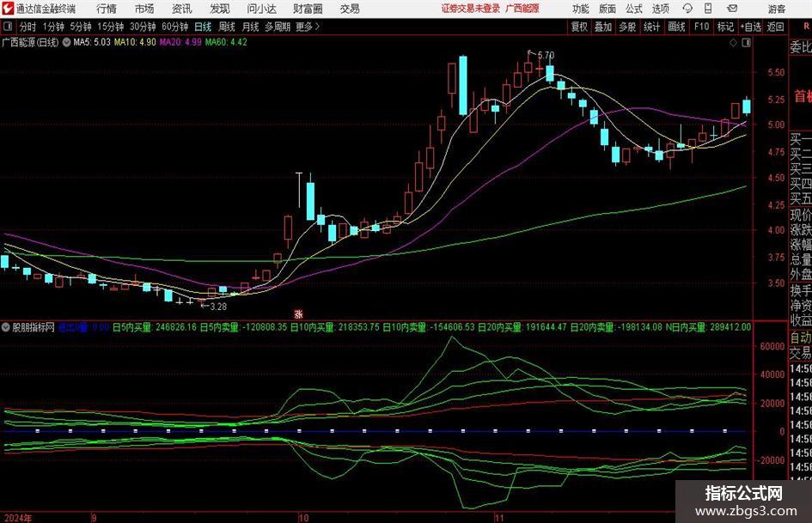Click the 标记 mark button
The width and height of the screenshot is (812, 523).
click(725, 27)
